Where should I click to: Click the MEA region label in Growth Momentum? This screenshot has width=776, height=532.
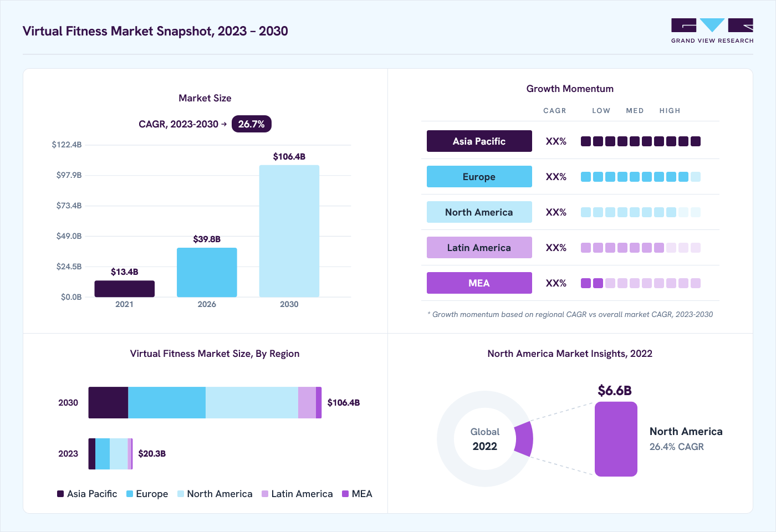(x=479, y=283)
